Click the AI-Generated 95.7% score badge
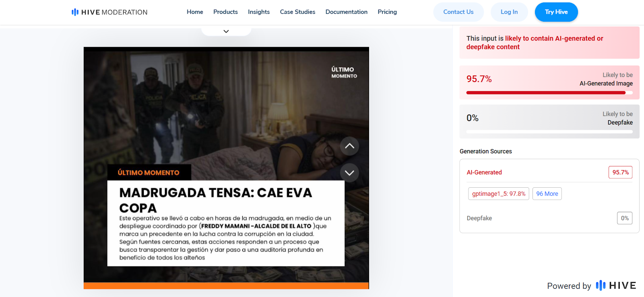The image size is (644, 297). point(620,172)
